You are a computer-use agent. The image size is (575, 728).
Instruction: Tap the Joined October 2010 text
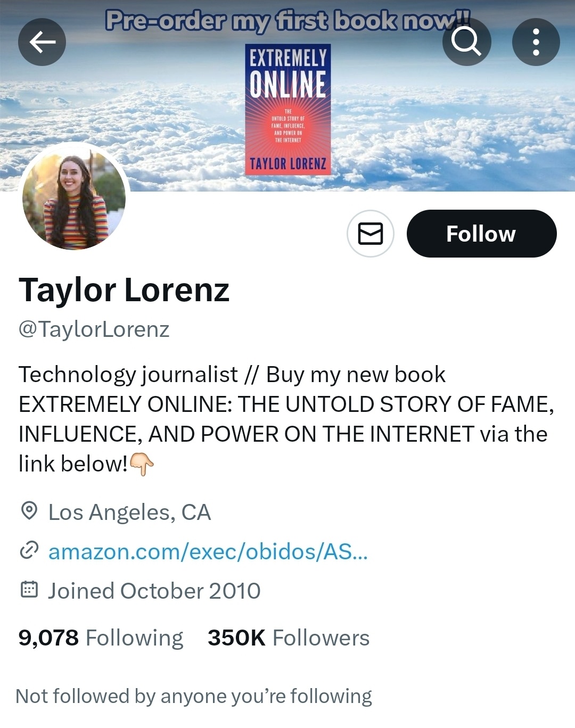pyautogui.click(x=154, y=591)
